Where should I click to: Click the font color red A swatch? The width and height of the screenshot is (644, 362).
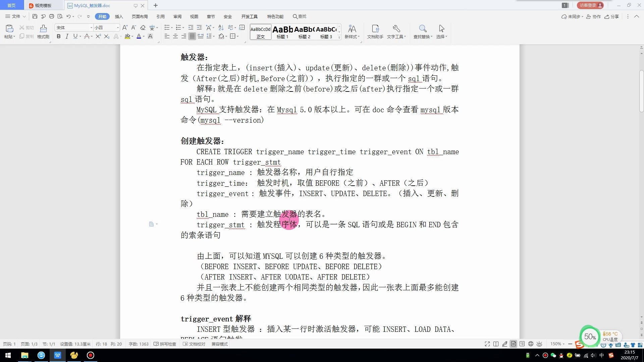point(139,36)
